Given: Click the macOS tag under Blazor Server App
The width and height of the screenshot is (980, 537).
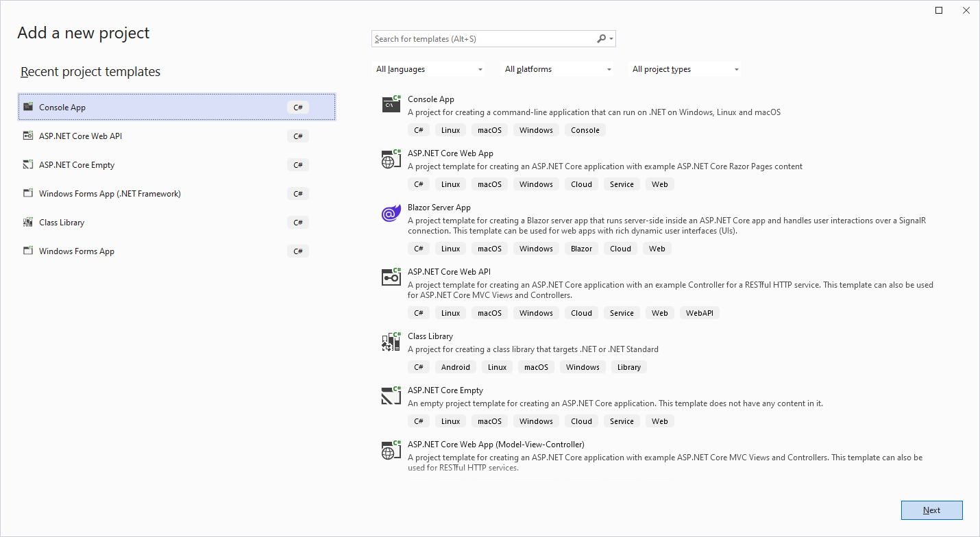Looking at the screenshot, I should coord(490,249).
